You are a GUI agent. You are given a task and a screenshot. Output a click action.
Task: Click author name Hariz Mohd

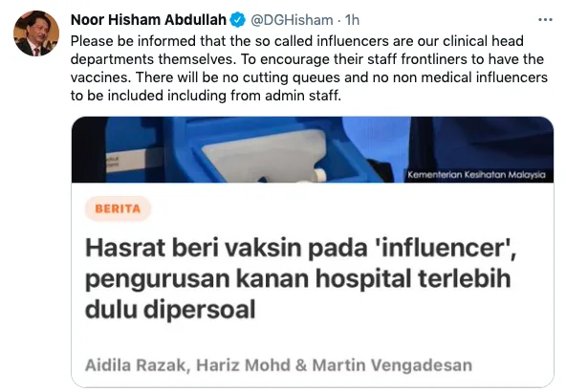[243, 365]
